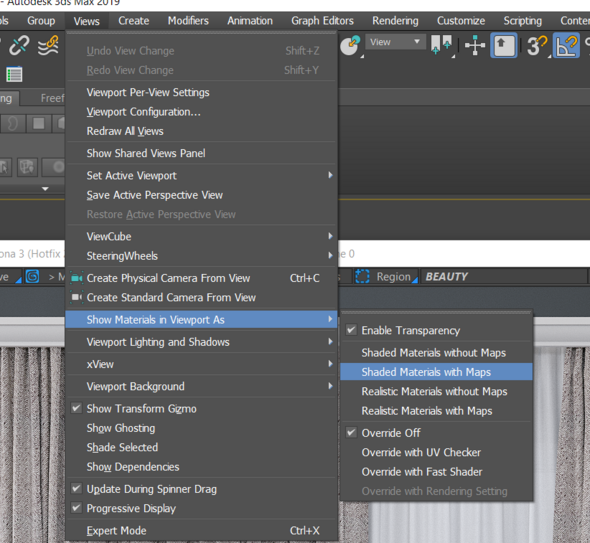Open the View reference coordinate dropdown
Image resolution: width=590 pixels, height=543 pixels.
[x=395, y=42]
